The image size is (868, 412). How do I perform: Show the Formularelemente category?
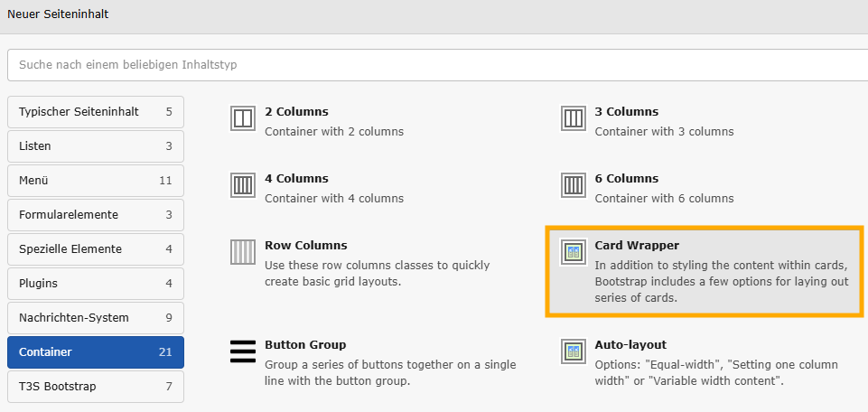[x=95, y=215]
